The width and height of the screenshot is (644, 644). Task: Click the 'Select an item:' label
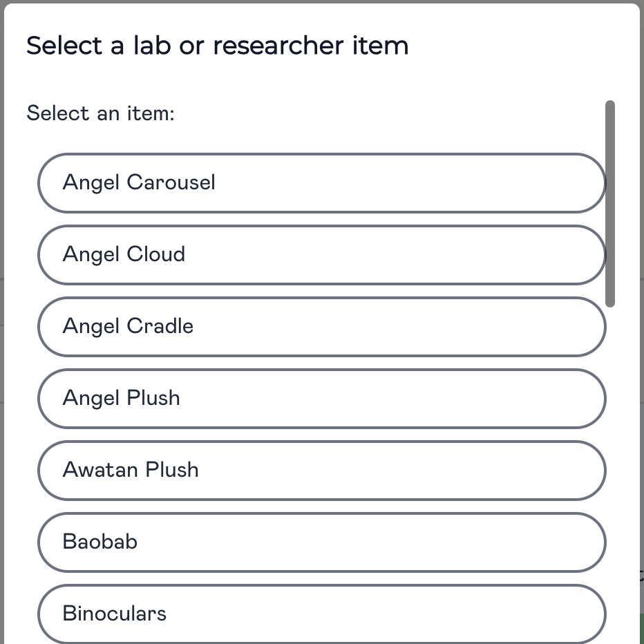tap(101, 113)
